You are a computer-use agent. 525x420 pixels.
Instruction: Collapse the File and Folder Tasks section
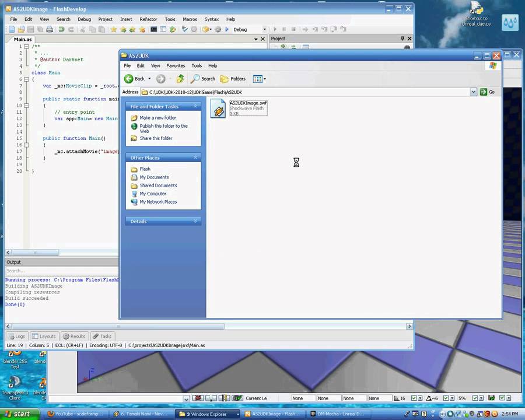point(195,106)
